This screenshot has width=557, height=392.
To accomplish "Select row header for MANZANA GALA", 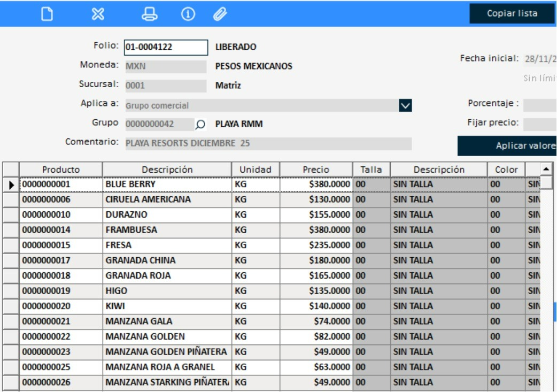I will click(11, 322).
